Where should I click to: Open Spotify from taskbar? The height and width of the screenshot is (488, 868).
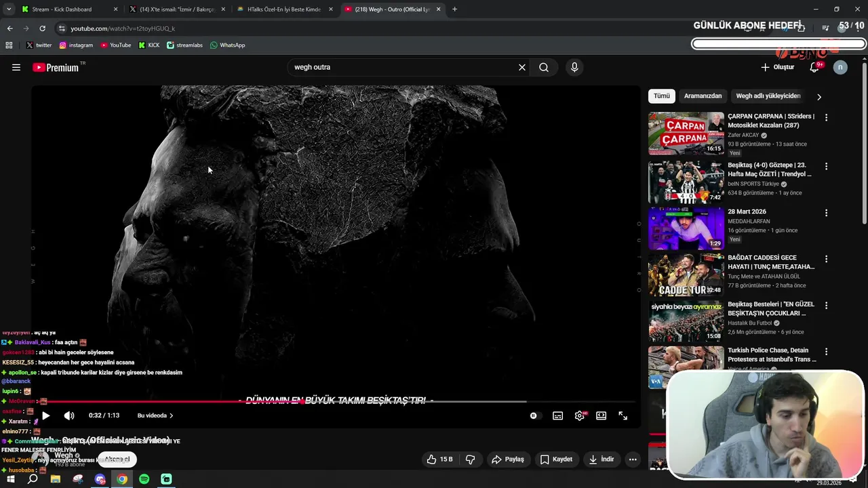144,479
